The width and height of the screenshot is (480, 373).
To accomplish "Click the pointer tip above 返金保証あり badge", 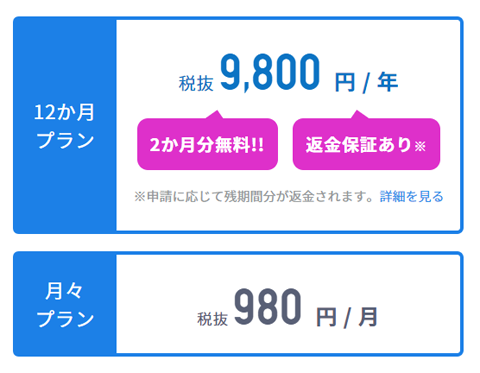I will click(x=357, y=113).
